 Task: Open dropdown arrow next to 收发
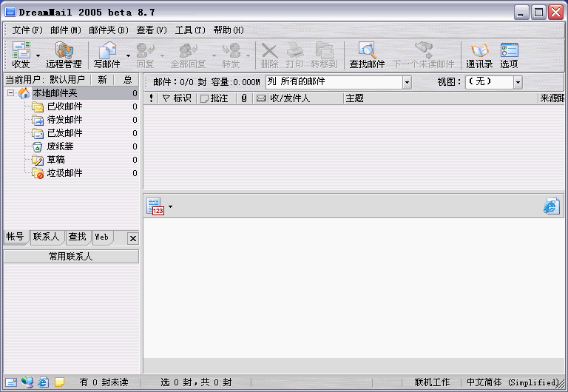(x=38, y=55)
